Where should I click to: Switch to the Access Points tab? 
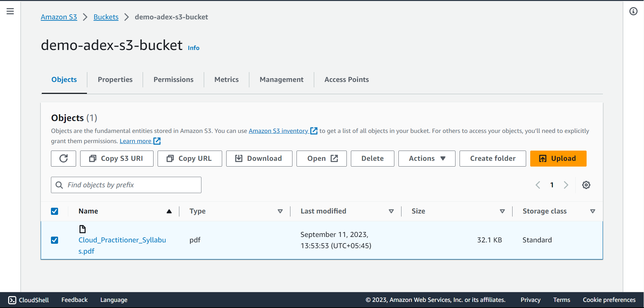[x=346, y=80]
